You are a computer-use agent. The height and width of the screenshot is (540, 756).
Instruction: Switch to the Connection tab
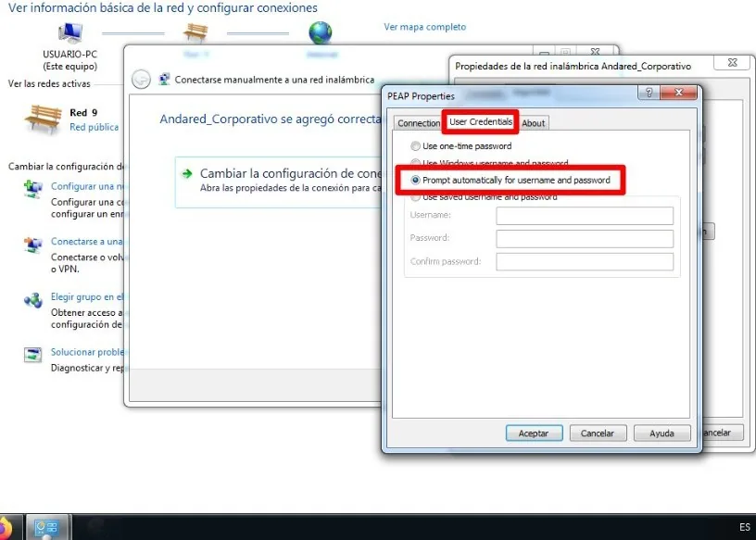(418, 123)
